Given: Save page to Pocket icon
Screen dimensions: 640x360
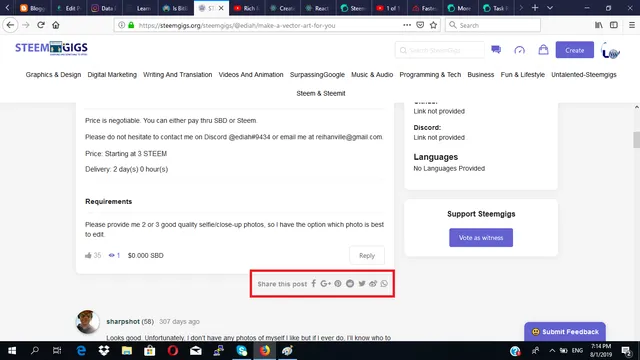Looking at the screenshot, I should (420, 25).
